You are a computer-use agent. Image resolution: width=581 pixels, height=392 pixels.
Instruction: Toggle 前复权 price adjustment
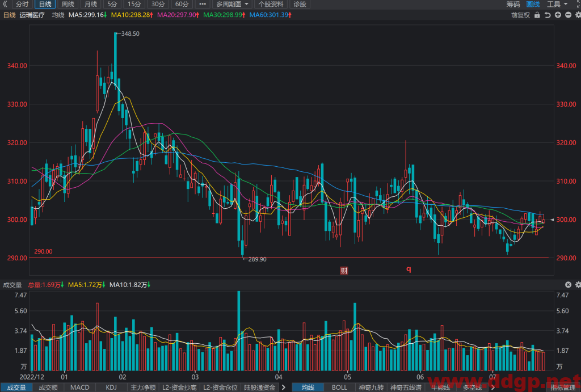(x=520, y=15)
